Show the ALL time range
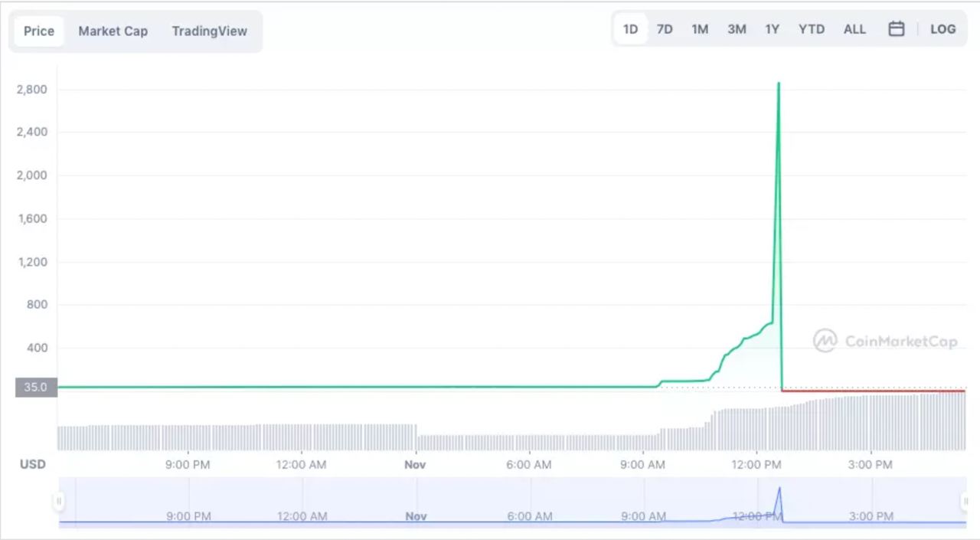The image size is (980, 540). (x=854, y=29)
